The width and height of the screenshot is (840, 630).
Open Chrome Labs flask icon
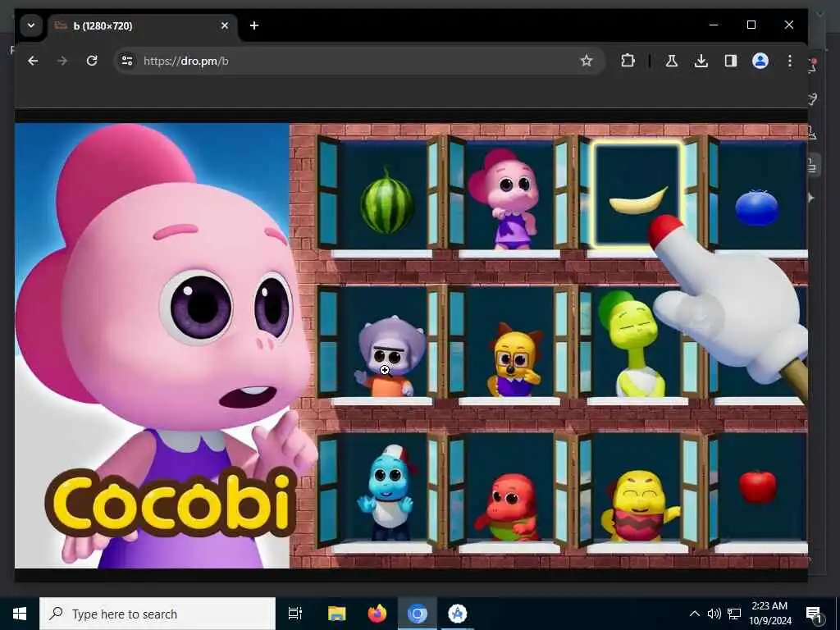pyautogui.click(x=671, y=61)
